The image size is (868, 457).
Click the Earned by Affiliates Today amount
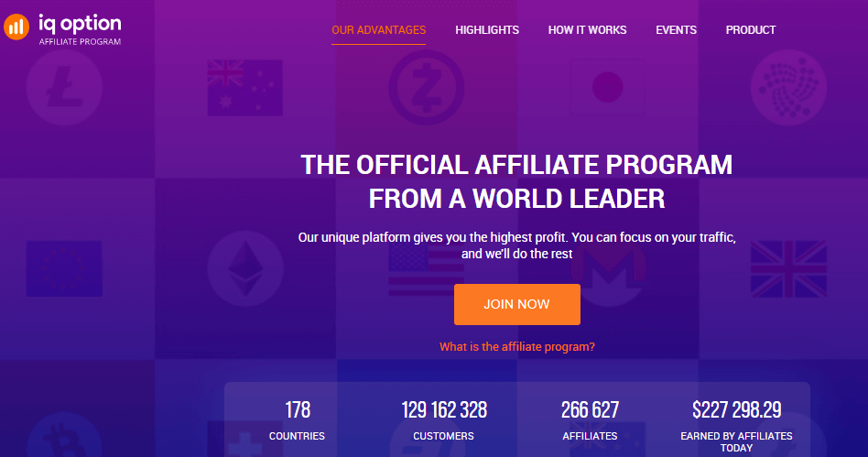[736, 410]
